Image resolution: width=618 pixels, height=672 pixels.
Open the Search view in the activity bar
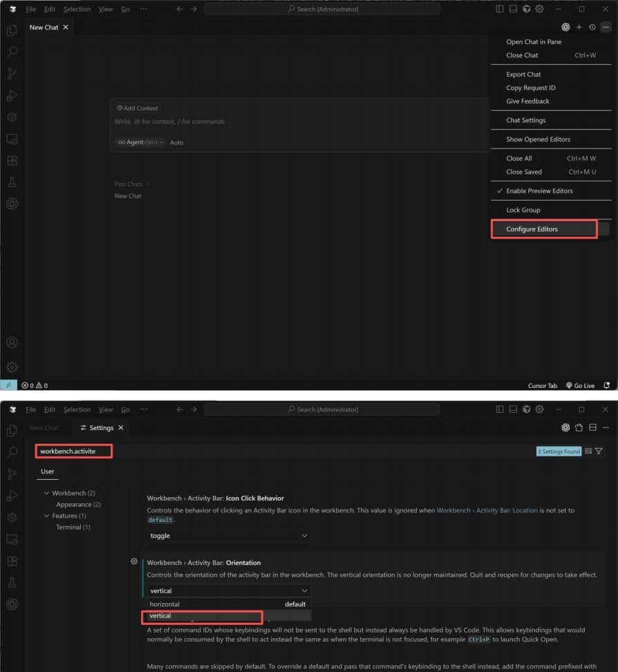coord(10,51)
